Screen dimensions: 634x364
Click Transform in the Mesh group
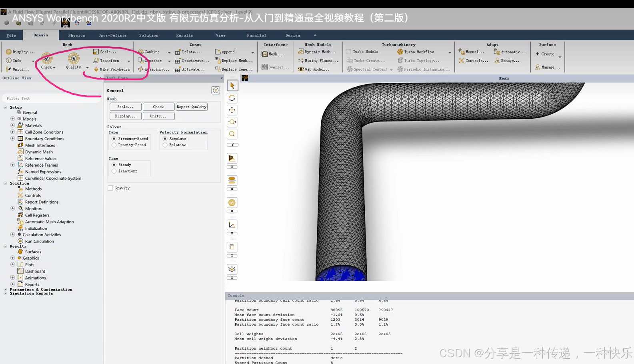(x=106, y=60)
